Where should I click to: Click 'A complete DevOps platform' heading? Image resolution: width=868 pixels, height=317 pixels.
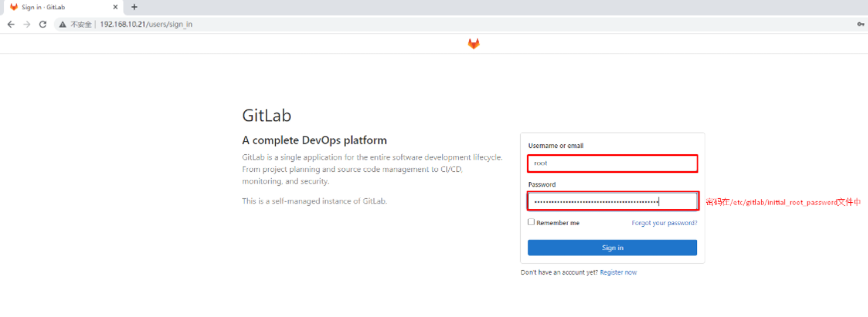[x=314, y=140]
